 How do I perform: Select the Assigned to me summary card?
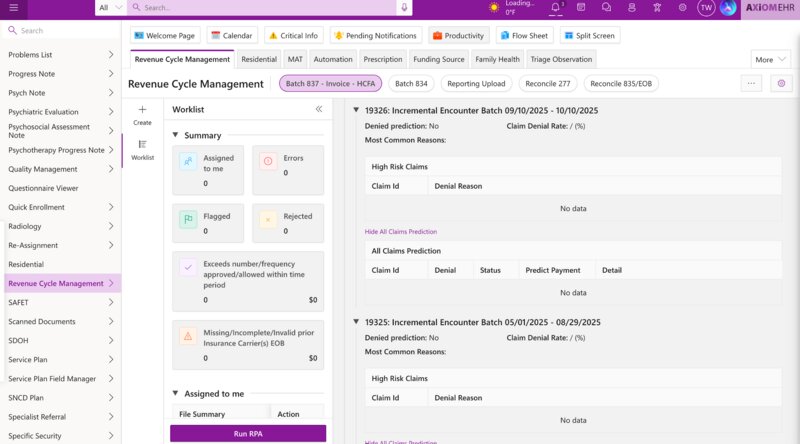pyautogui.click(x=208, y=170)
